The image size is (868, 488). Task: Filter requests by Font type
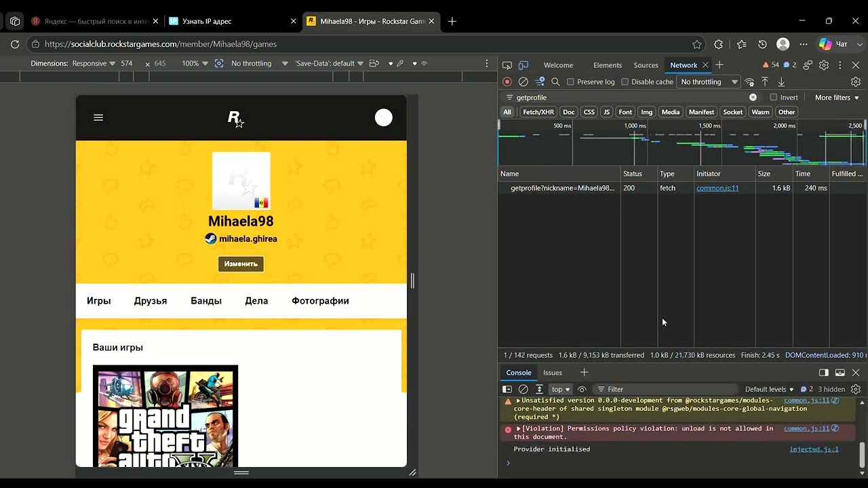click(x=625, y=112)
